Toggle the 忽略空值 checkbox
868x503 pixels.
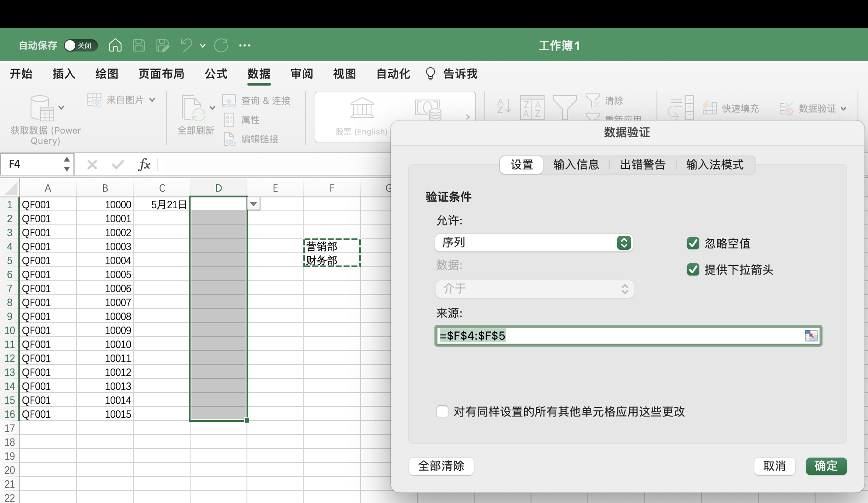pos(693,243)
